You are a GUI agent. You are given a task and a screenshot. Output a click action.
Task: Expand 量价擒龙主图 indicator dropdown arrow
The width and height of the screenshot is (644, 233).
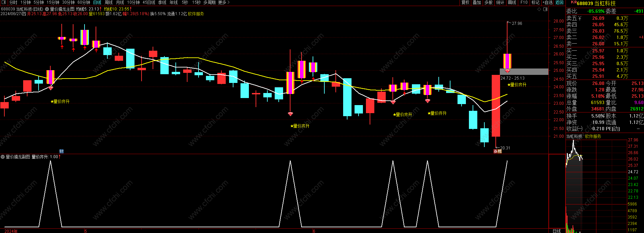coord(47,9)
